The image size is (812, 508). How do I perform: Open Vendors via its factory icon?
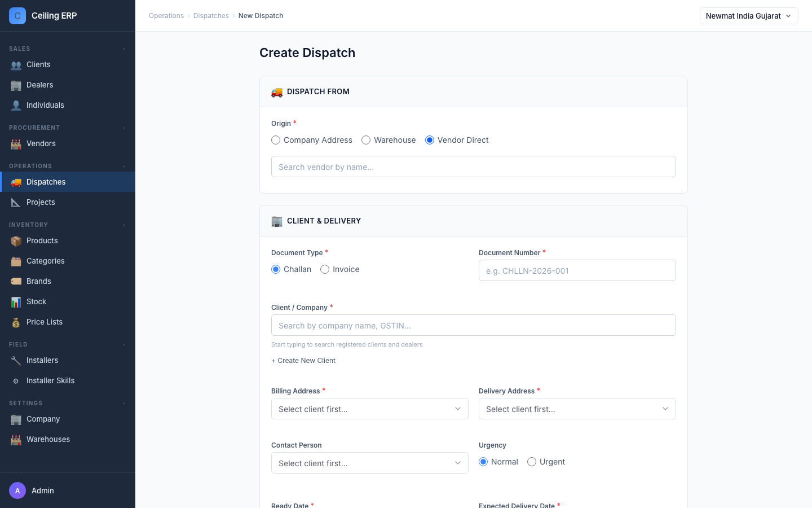16,144
